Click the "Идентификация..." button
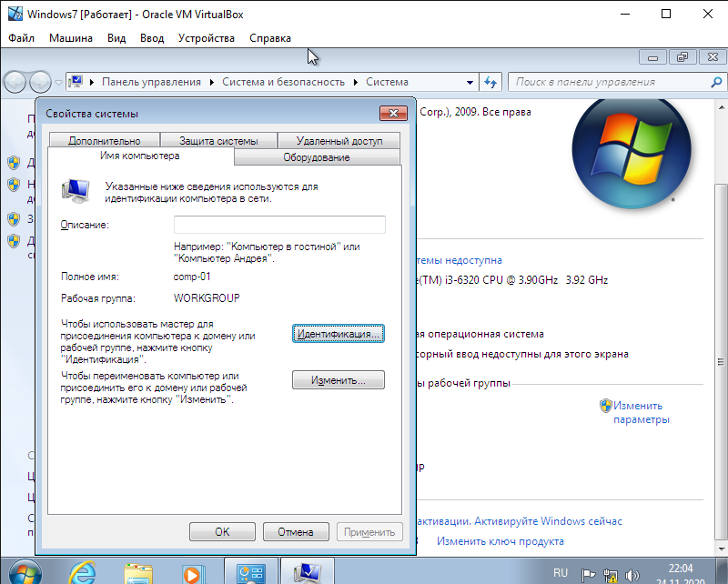The image size is (728, 584). tap(339, 334)
